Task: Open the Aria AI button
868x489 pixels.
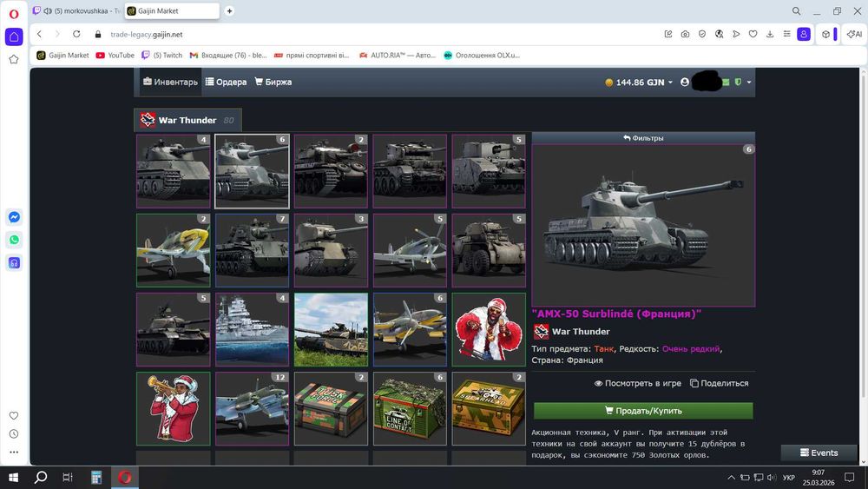Action: click(x=854, y=35)
